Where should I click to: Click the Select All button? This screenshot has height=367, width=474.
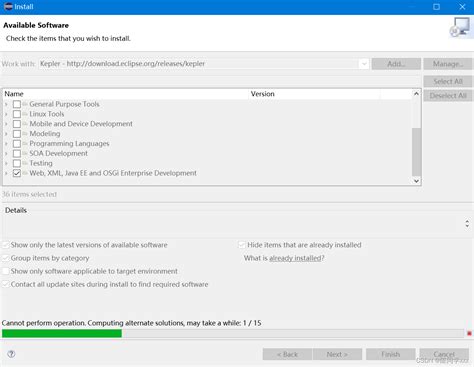click(x=448, y=81)
